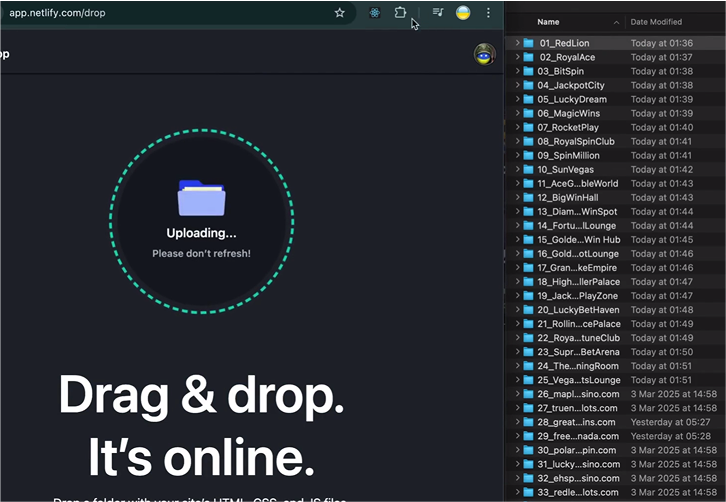
Task: Click the 15_Golde...Win Hub folder icon
Action: pos(528,239)
